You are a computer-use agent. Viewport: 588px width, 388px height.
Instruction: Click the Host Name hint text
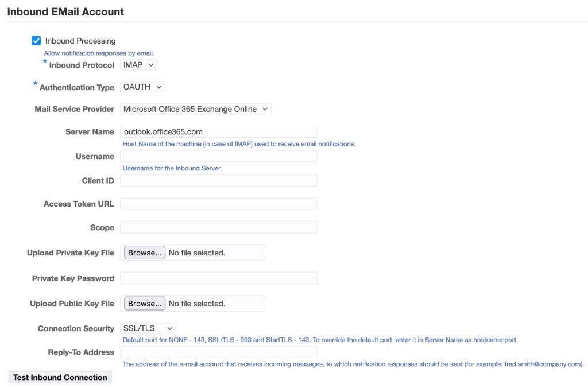click(x=239, y=144)
